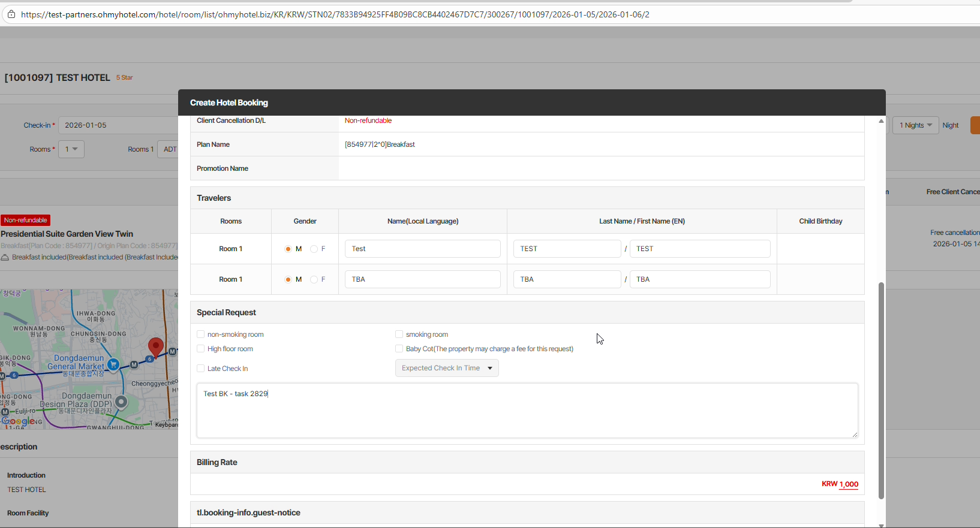980x528 pixels.
Task: Check the non-smoking room option
Action: (201, 334)
